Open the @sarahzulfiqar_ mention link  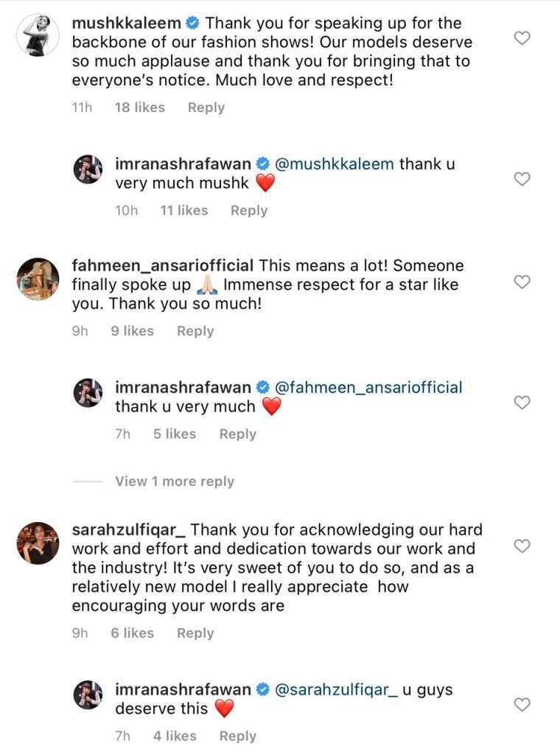coord(336,690)
